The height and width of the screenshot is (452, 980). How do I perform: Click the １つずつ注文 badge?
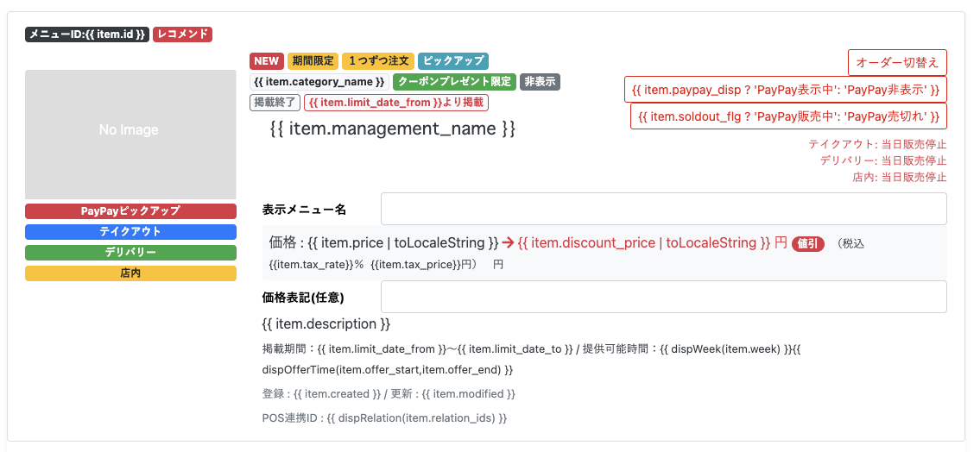pos(378,61)
